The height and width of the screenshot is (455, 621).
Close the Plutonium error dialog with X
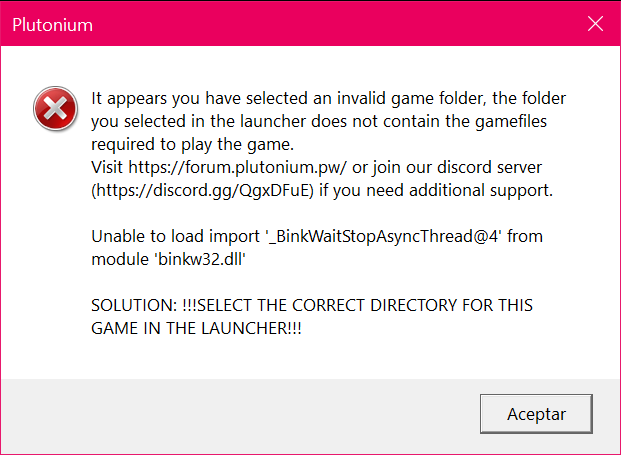coord(595,24)
